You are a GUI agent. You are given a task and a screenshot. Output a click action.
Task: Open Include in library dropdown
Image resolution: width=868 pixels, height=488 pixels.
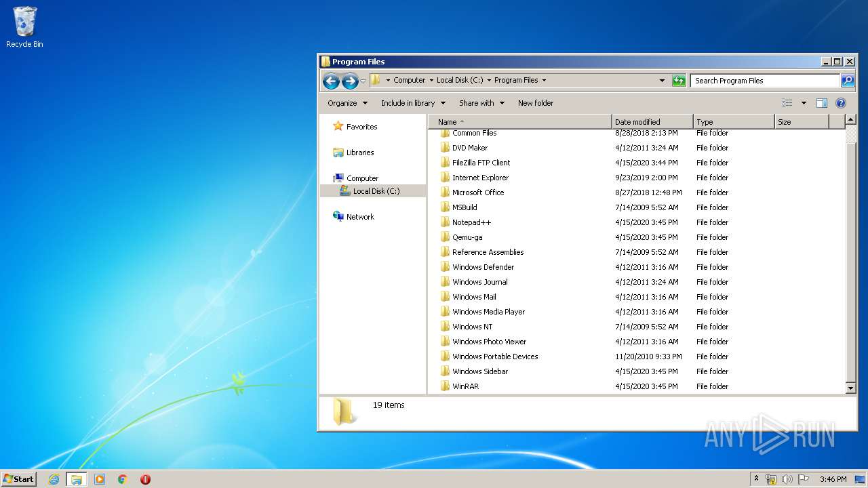click(413, 103)
